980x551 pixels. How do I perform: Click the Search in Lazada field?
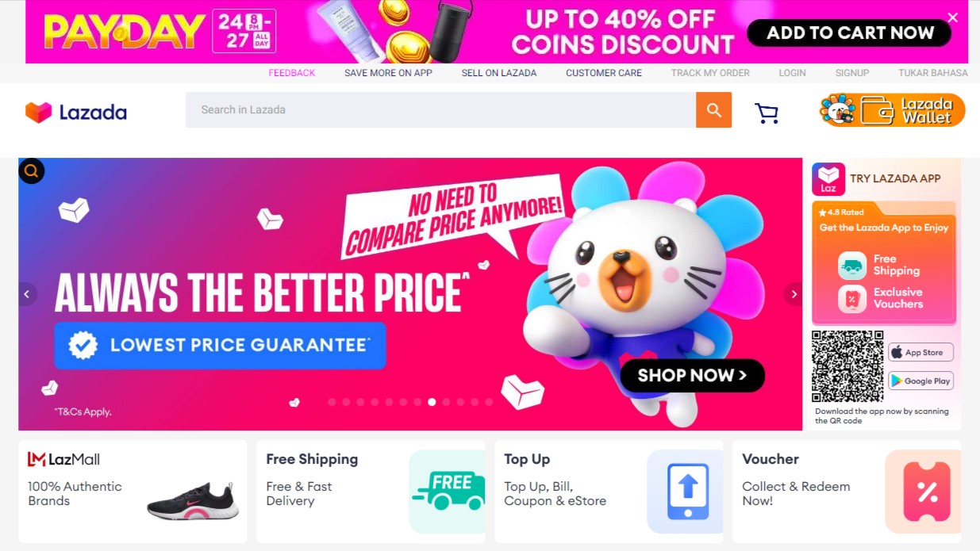click(x=440, y=110)
